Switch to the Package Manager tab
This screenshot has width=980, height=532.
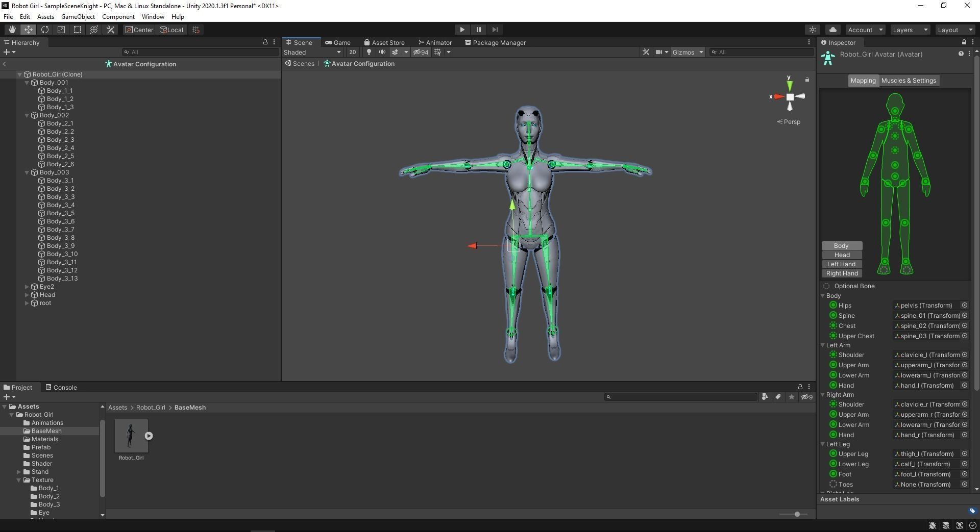tap(495, 42)
